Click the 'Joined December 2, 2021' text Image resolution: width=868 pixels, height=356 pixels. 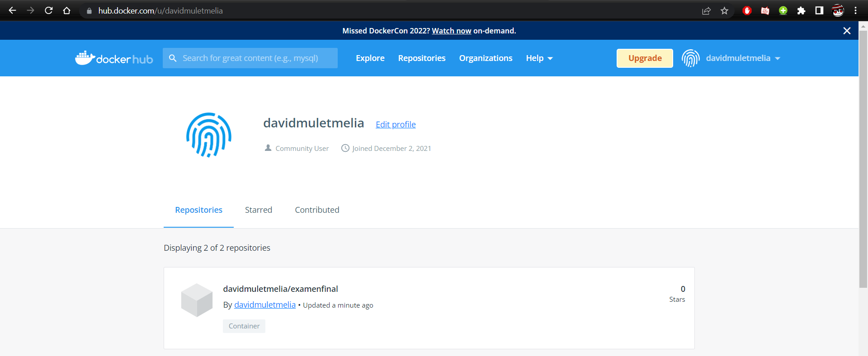[x=392, y=149]
